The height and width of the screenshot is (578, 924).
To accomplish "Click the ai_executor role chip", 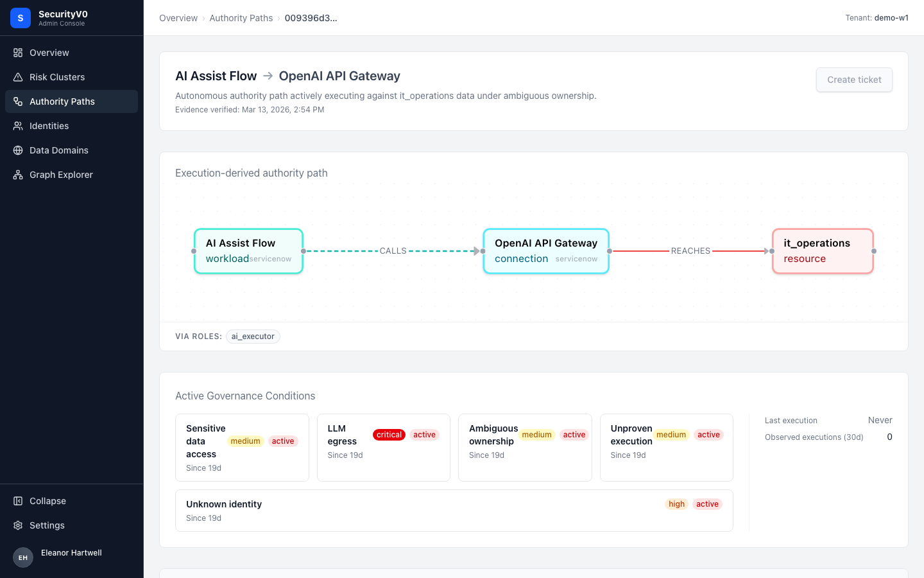I will [253, 337].
